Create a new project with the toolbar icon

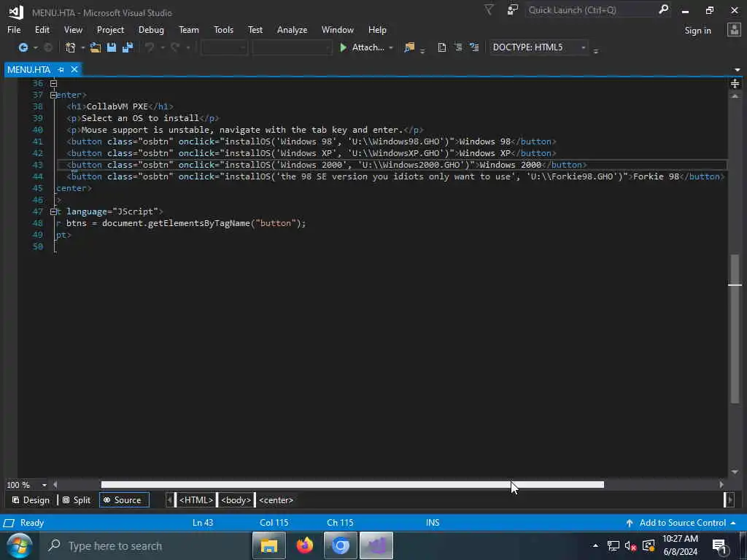tap(71, 47)
